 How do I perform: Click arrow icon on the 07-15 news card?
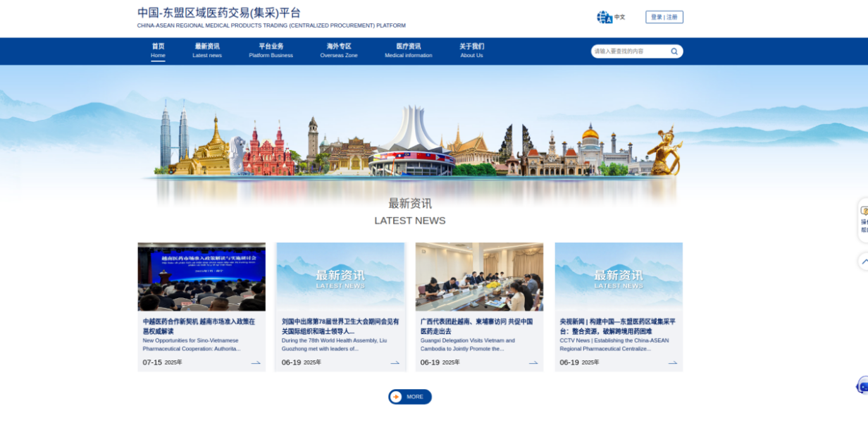[256, 363]
